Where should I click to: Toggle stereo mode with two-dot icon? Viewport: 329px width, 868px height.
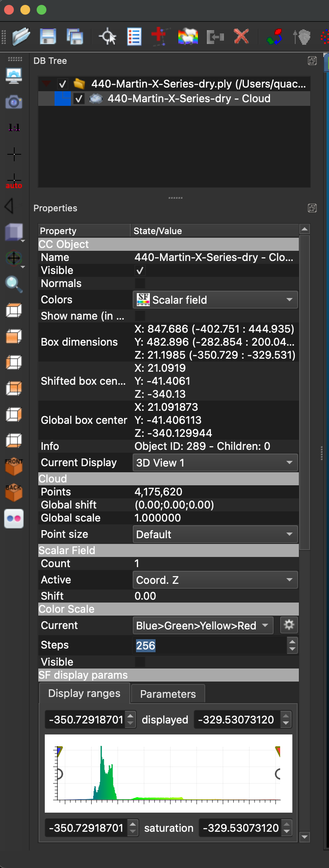(14, 519)
